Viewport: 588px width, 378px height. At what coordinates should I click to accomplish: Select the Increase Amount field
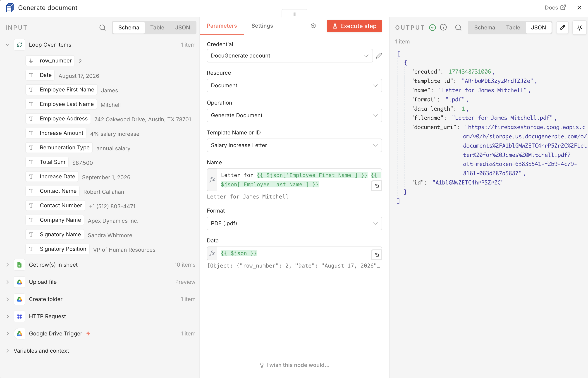point(56,133)
